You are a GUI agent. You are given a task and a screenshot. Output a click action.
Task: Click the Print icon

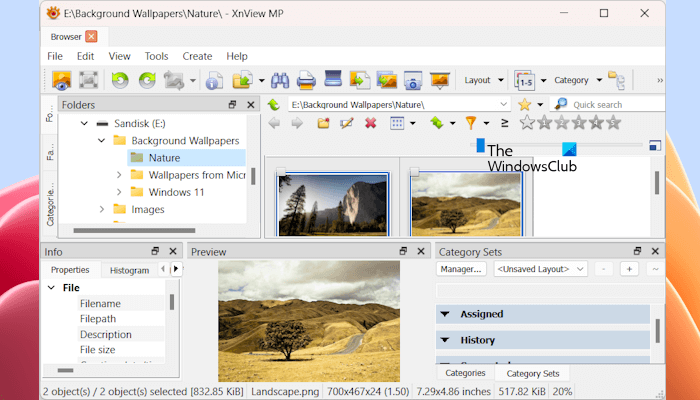click(306, 81)
